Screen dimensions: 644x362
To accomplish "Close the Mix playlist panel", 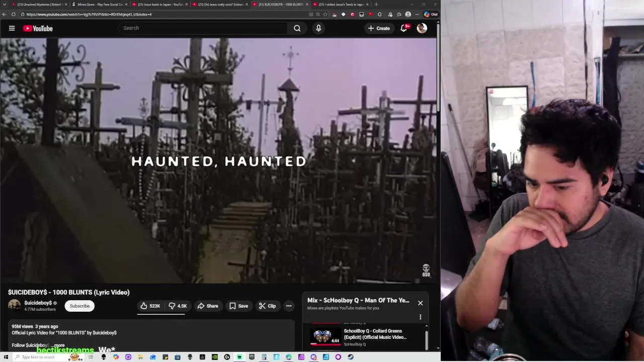I will click(420, 303).
